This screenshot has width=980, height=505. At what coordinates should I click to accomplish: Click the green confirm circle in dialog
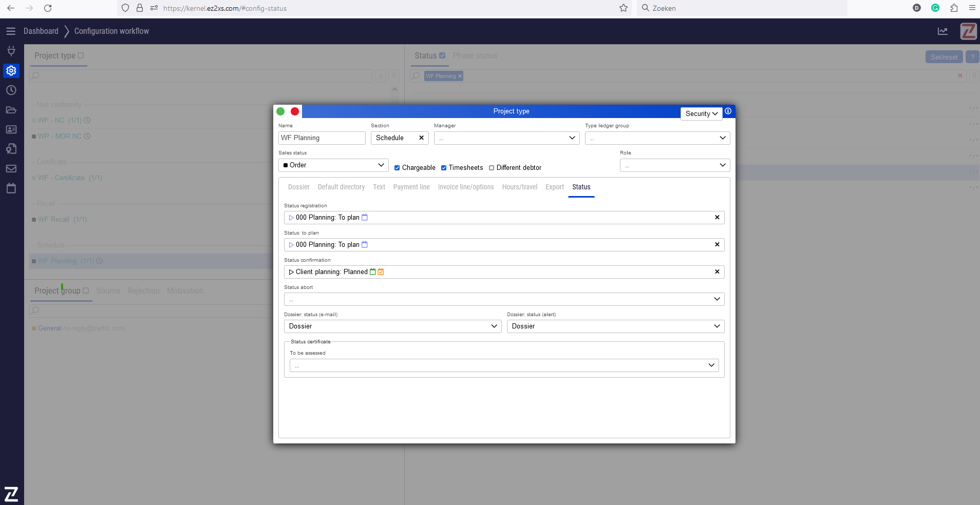(x=280, y=111)
